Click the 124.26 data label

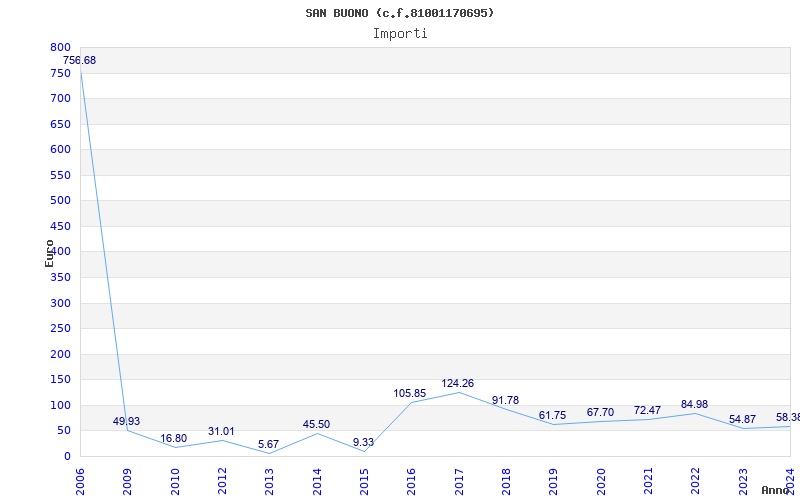click(x=457, y=383)
